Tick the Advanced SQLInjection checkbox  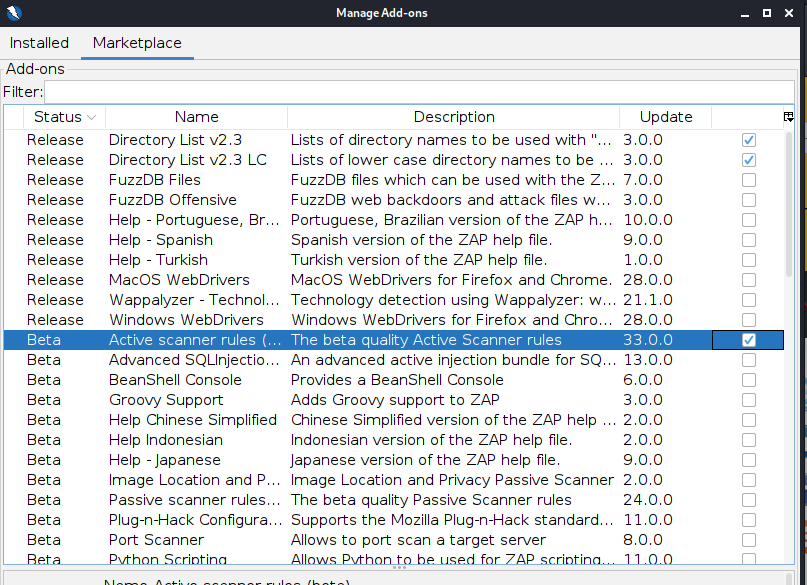(x=749, y=360)
